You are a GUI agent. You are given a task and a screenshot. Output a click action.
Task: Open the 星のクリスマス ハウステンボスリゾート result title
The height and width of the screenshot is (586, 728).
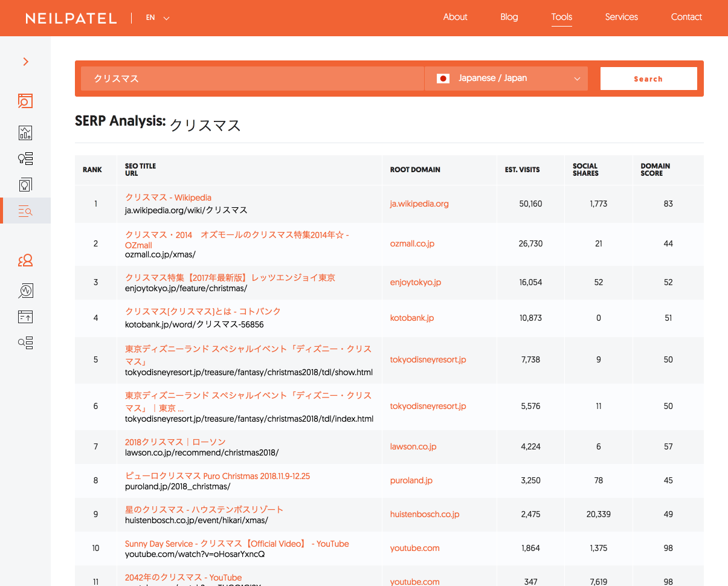(x=204, y=510)
